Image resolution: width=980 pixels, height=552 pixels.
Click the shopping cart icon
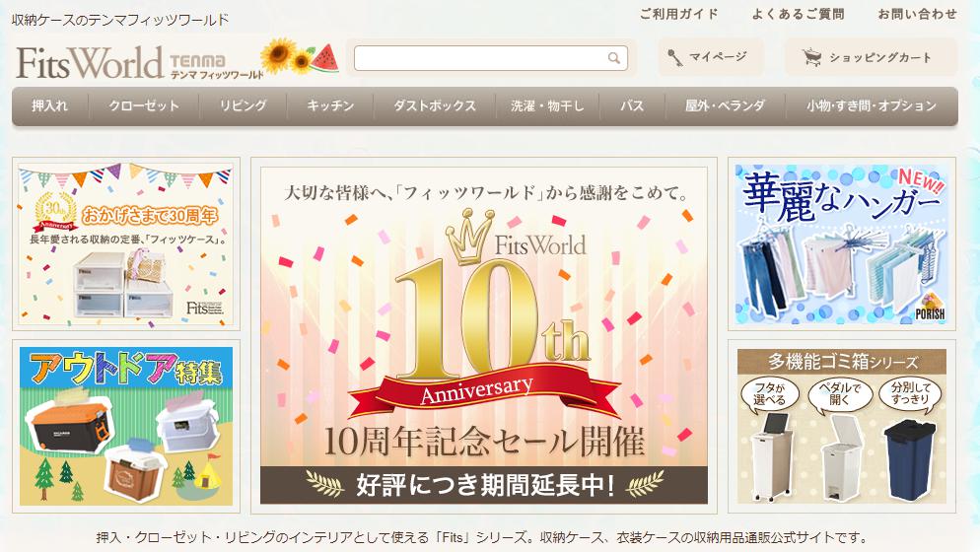[x=811, y=57]
